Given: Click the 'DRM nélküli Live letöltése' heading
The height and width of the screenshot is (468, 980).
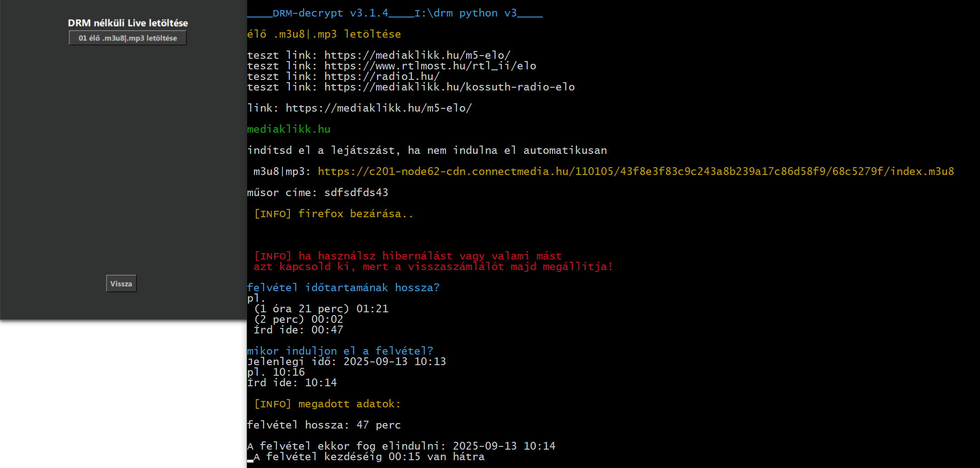Looking at the screenshot, I should click(x=128, y=23).
